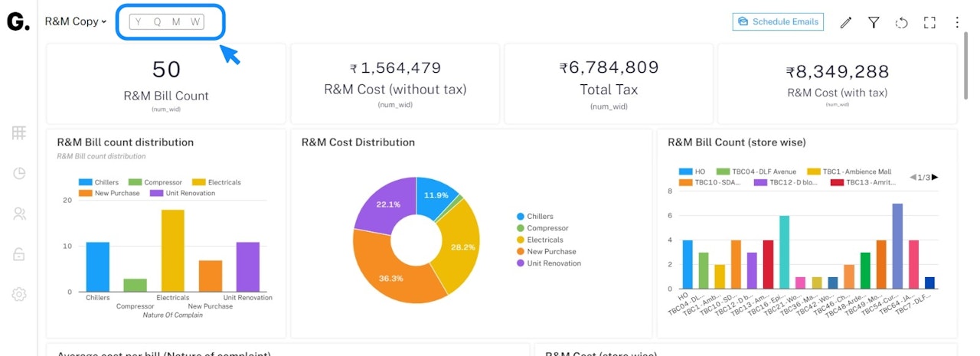Image resolution: width=980 pixels, height=356 pixels.
Task: Select the Y (yearly) period toggle
Action: pos(139,21)
